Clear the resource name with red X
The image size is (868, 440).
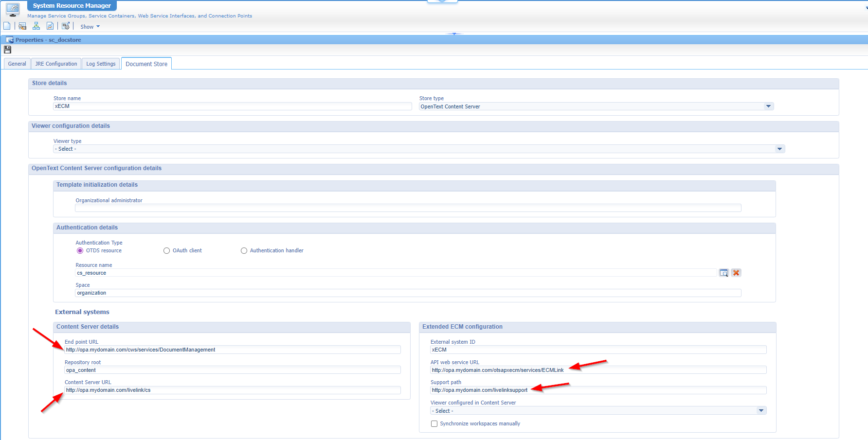pyautogui.click(x=736, y=273)
